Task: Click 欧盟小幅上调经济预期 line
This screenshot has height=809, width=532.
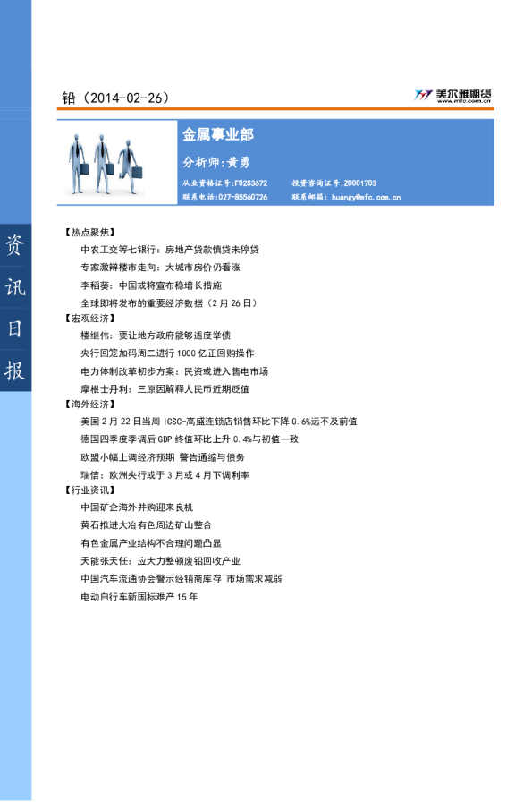Action: [x=163, y=457]
